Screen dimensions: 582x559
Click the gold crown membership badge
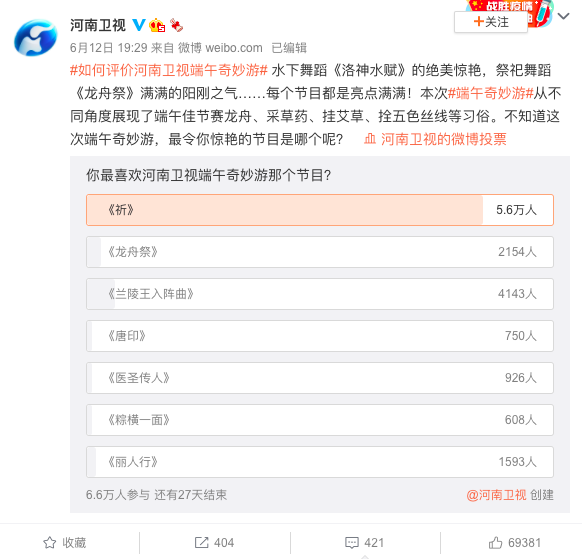(157, 25)
